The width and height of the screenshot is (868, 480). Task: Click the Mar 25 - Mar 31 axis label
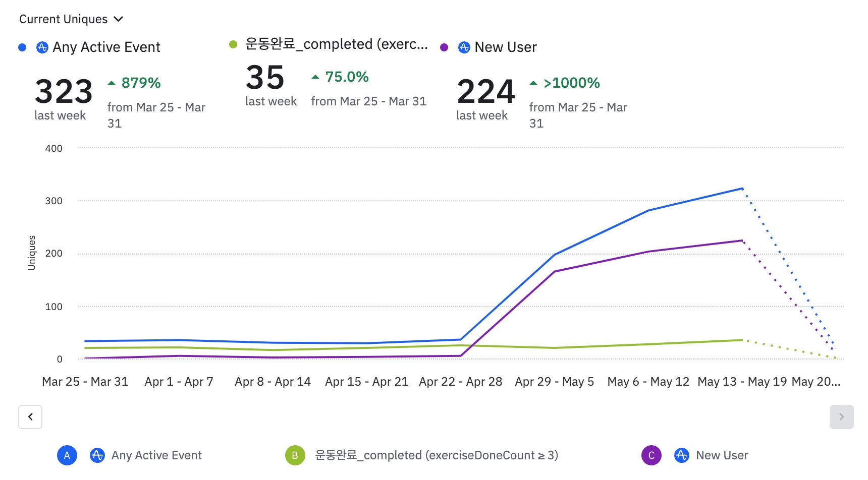(85, 382)
